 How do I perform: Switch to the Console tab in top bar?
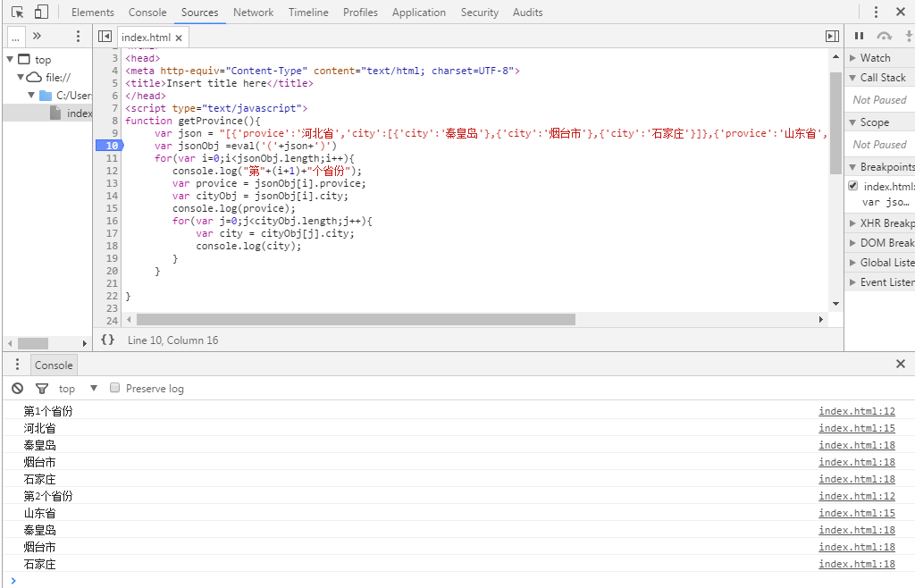(x=147, y=13)
